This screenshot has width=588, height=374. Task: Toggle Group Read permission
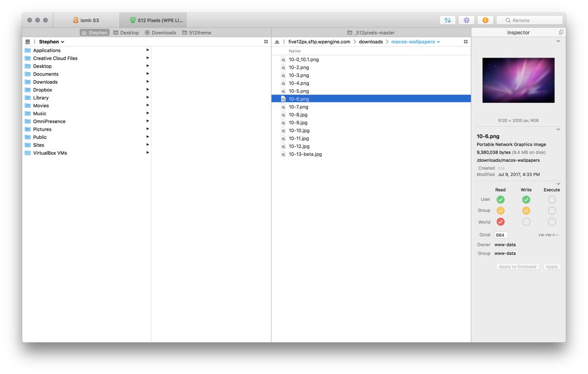click(x=500, y=211)
